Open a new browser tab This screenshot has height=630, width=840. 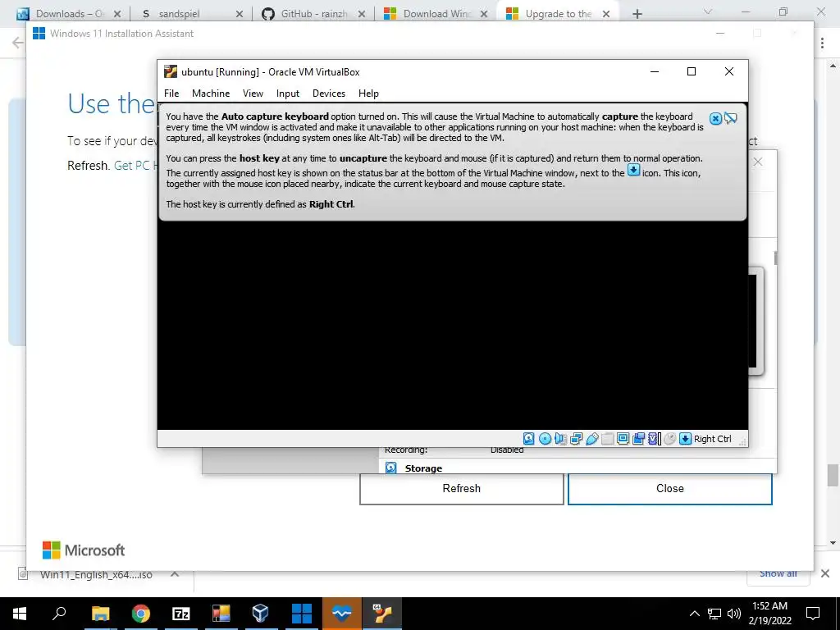point(637,14)
